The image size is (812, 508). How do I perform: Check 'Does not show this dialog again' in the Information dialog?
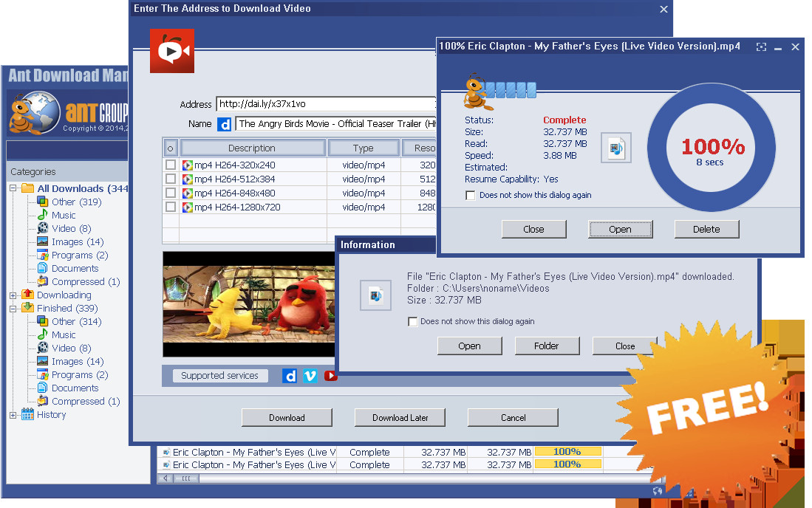click(x=413, y=322)
